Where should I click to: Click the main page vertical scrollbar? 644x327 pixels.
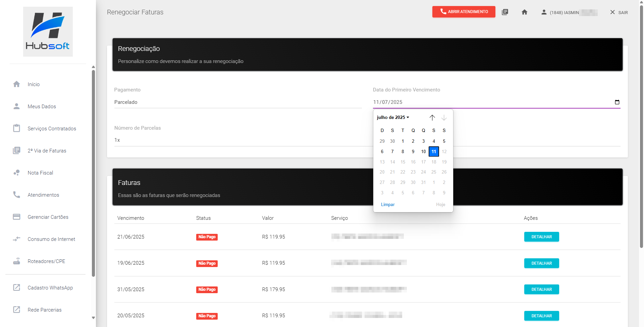[x=641, y=127]
